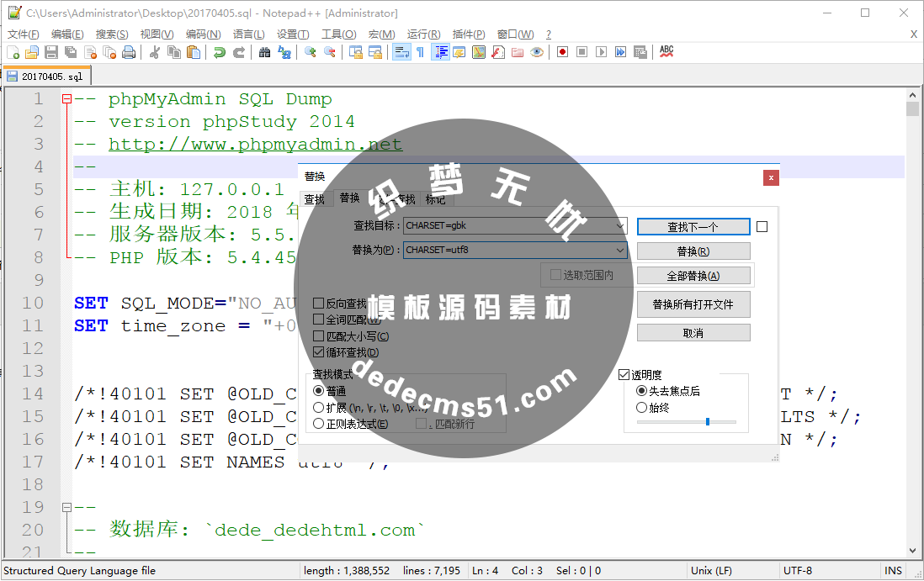Start macro recording with the record icon
924x581 pixels.
[561, 52]
